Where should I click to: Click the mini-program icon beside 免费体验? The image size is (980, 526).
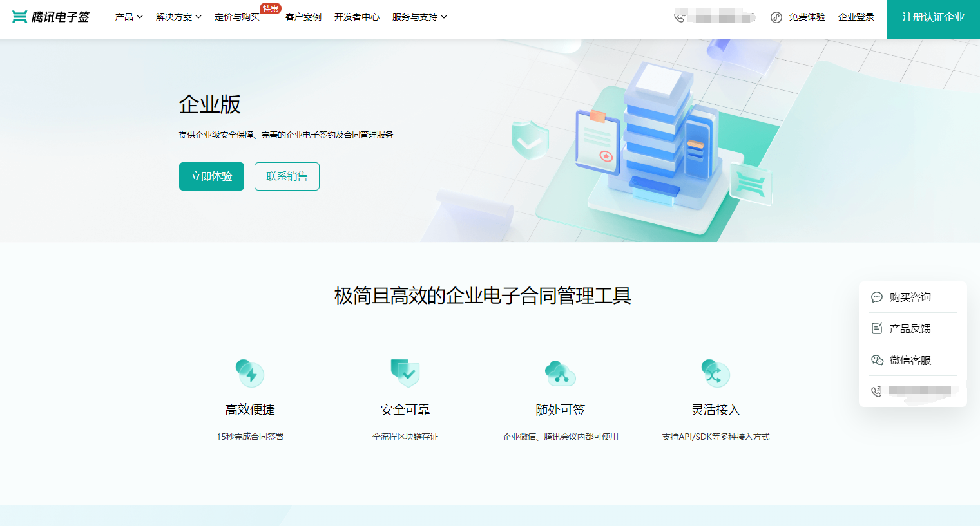(x=776, y=17)
